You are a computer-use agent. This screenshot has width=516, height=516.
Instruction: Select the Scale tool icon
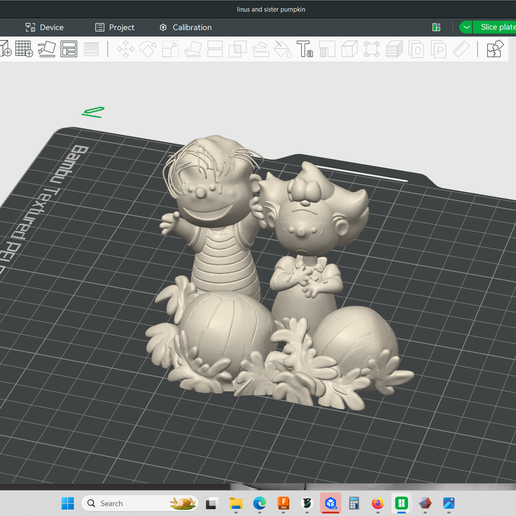pos(170,49)
